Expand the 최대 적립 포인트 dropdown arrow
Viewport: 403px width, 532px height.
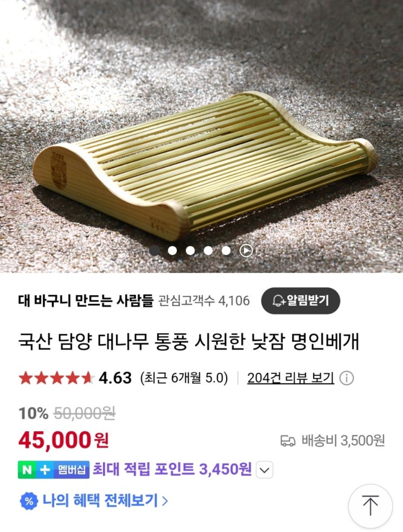tap(264, 470)
